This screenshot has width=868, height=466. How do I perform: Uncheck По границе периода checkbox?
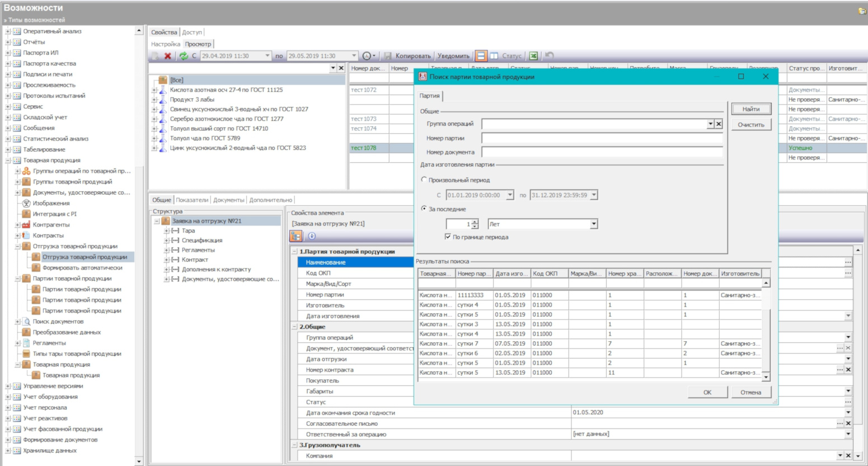point(448,237)
